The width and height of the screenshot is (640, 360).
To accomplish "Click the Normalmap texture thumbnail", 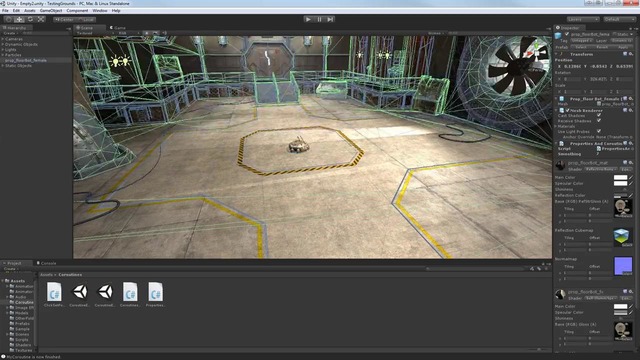I will (623, 265).
